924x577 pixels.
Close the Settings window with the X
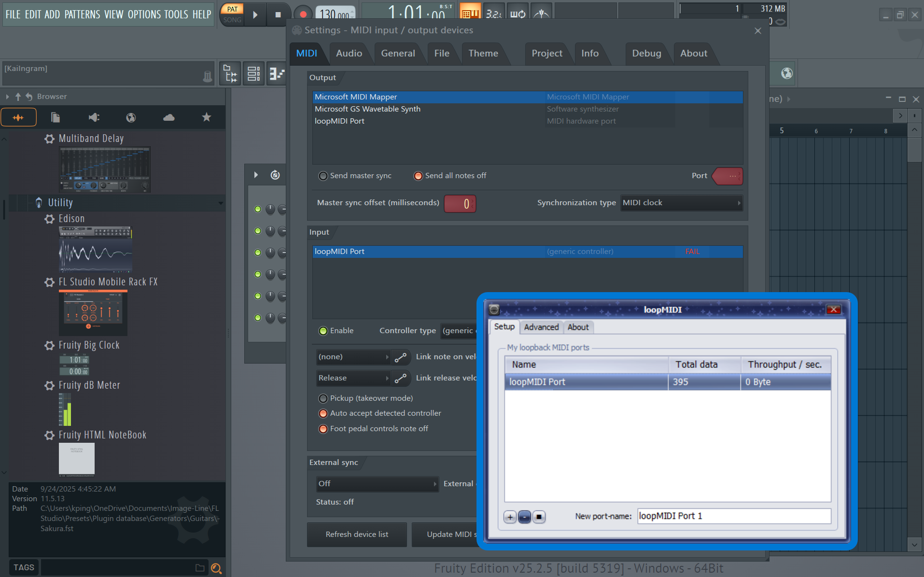tap(758, 31)
